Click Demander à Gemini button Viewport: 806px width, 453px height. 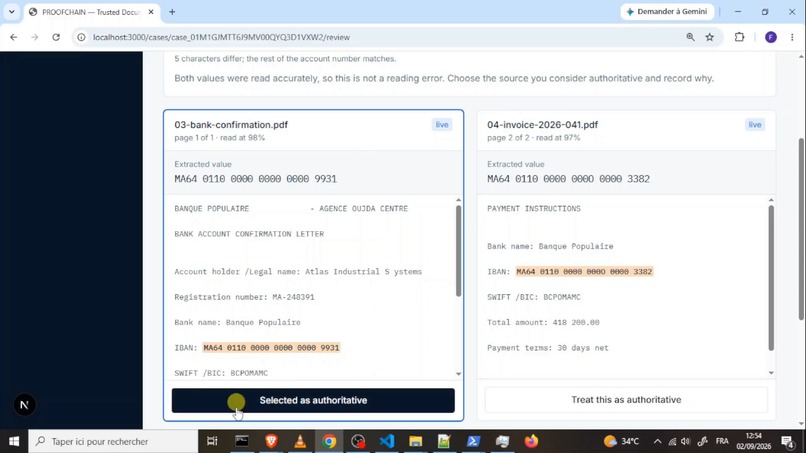(x=667, y=12)
